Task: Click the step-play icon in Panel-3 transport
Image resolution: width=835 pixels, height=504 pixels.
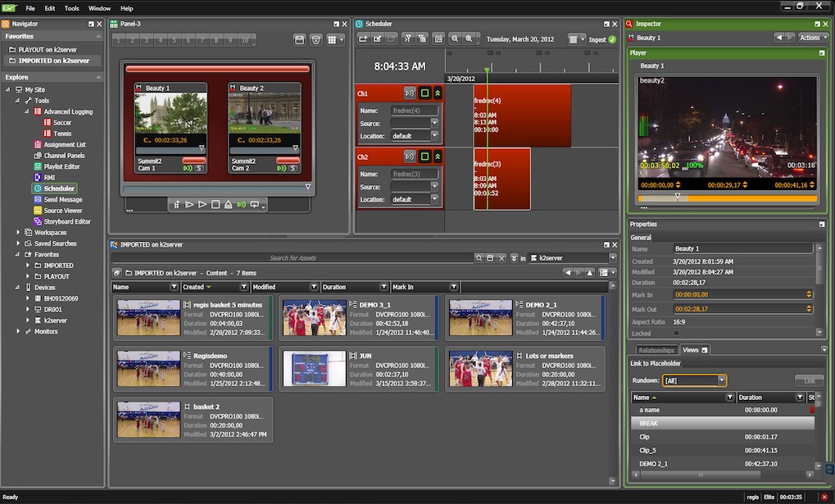Action: [189, 205]
